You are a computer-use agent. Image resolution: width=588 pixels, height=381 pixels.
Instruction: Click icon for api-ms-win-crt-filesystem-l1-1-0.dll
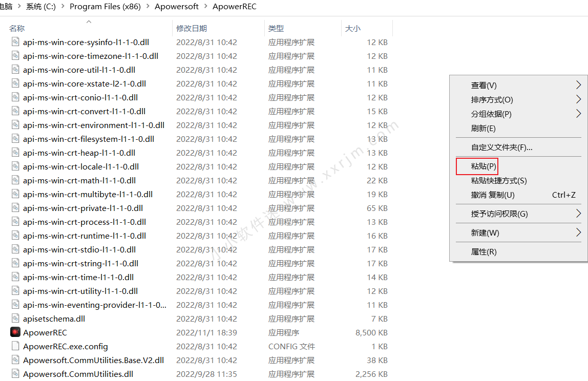[x=15, y=139]
